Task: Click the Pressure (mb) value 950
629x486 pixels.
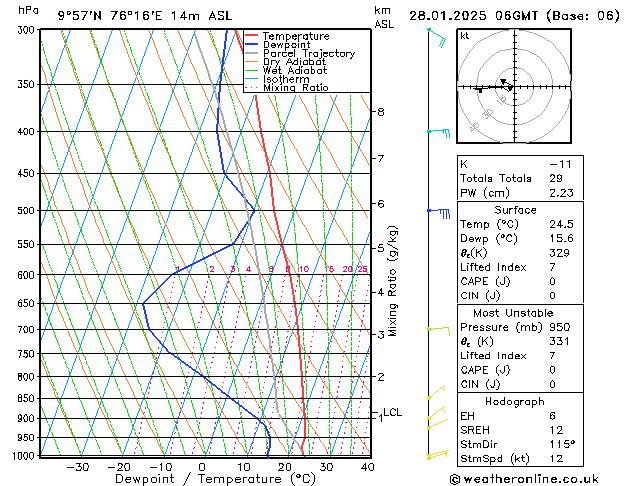Action: (x=560, y=327)
